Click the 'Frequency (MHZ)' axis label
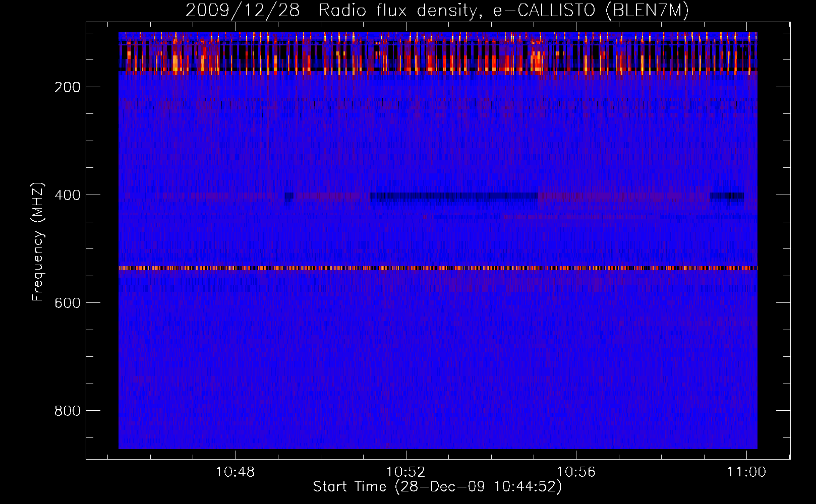 click(38, 242)
